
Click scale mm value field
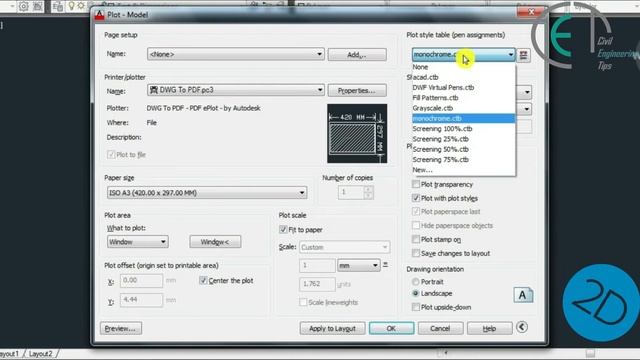[x=317, y=265]
